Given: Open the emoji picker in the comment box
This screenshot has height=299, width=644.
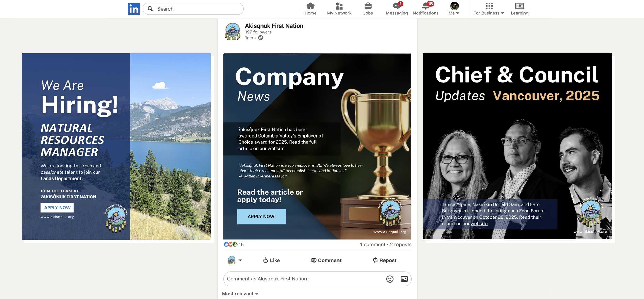Looking at the screenshot, I should pos(389,279).
